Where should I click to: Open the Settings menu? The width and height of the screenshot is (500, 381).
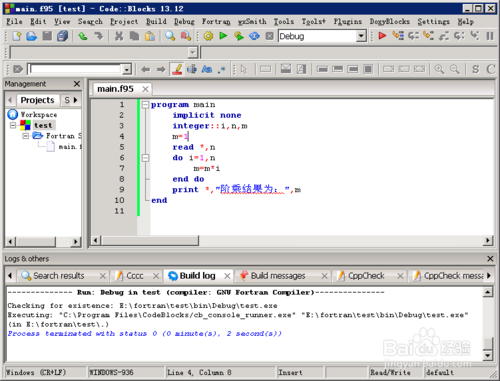(x=433, y=22)
